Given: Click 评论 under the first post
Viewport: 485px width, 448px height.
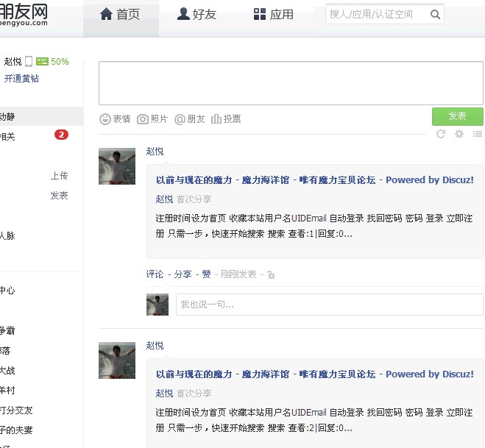Looking at the screenshot, I should 155,274.
